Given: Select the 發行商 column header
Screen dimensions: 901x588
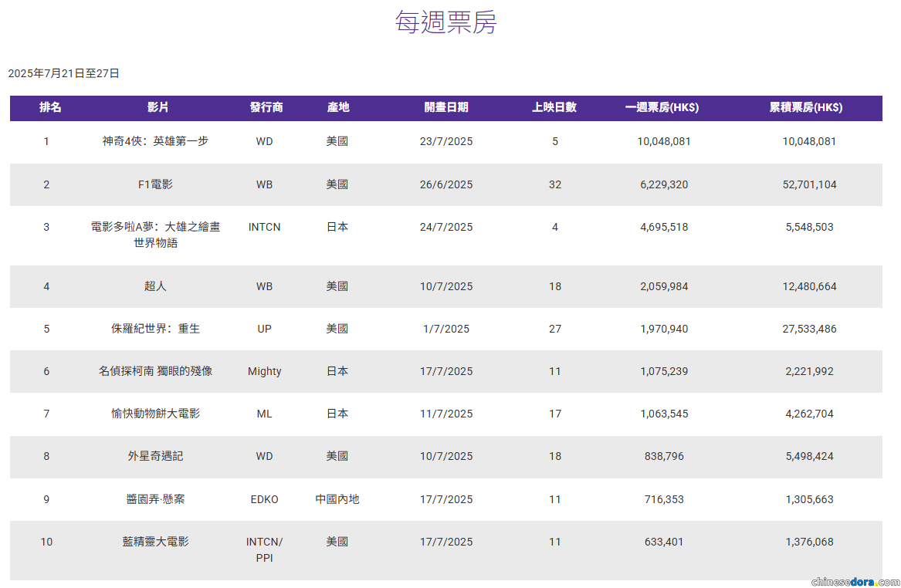Looking at the screenshot, I should (266, 108).
